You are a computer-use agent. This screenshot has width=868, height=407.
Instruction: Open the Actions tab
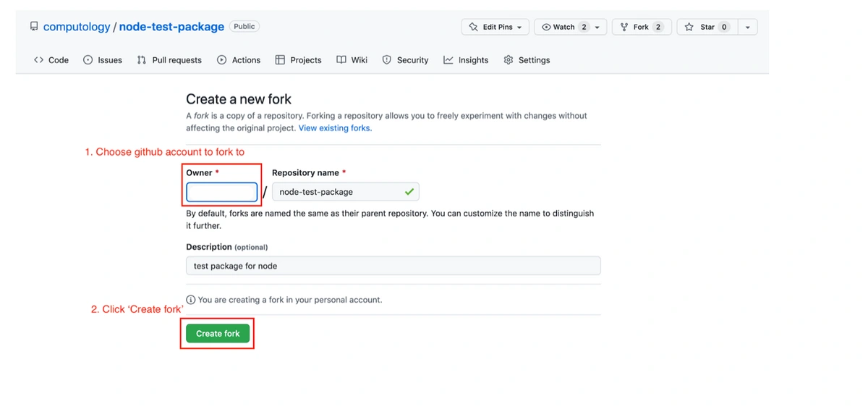[x=239, y=60]
